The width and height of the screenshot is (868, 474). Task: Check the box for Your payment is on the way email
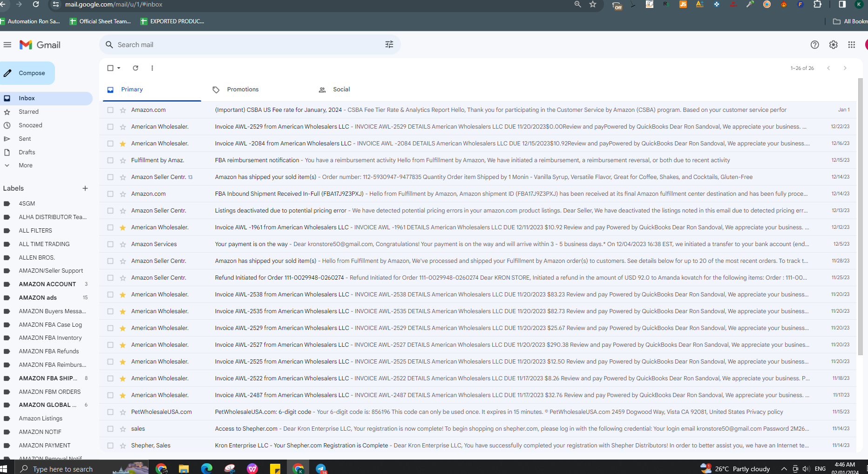[110, 244]
